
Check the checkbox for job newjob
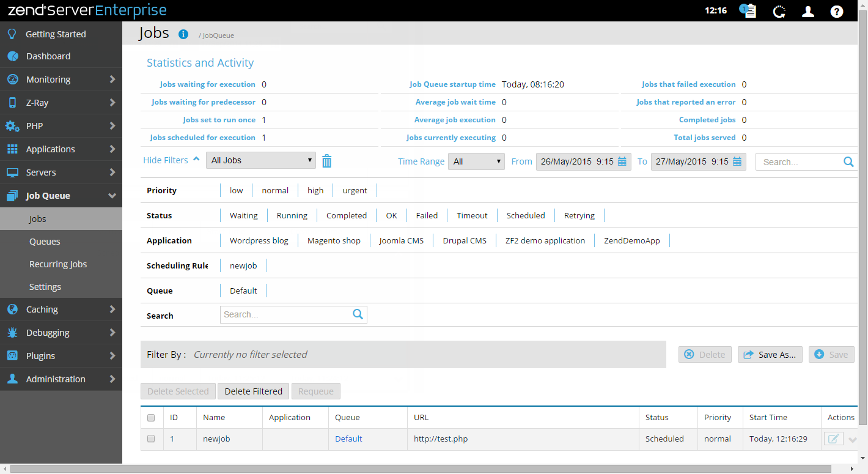pos(151,439)
